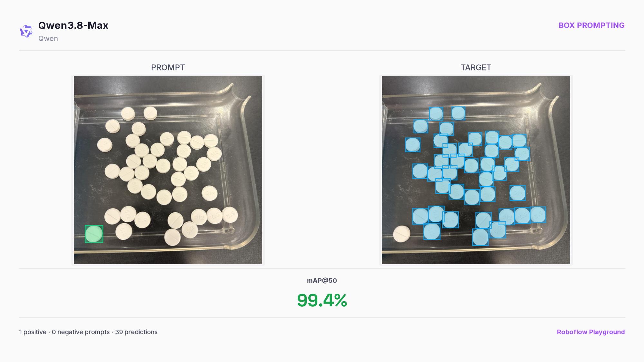Click the PROMPT heading label
Screen dimensions: 644x362
168,68
